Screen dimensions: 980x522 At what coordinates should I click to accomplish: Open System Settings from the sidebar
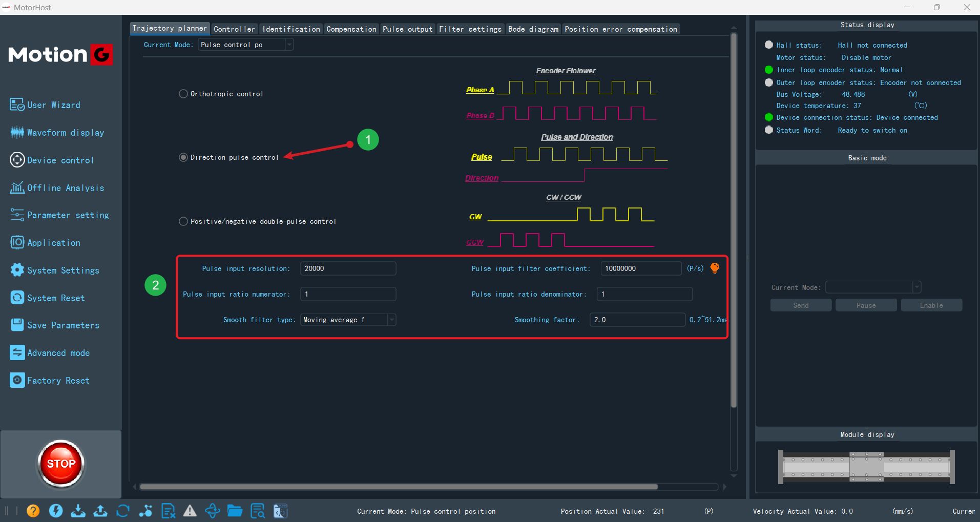(x=55, y=270)
